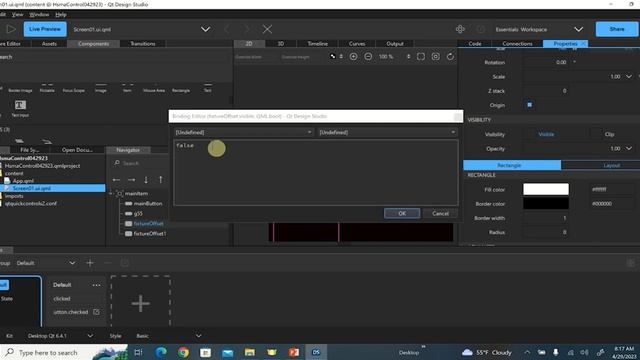Click the zoom out icon in 2D toolbar
Image resolution: width=640 pixels, height=360 pixels.
tap(368, 57)
